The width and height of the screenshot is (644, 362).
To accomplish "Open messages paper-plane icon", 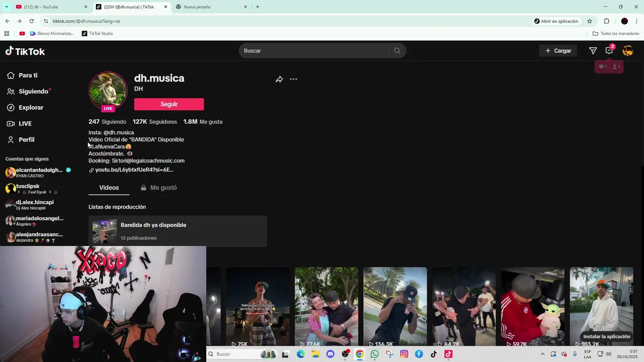I will coord(593,51).
